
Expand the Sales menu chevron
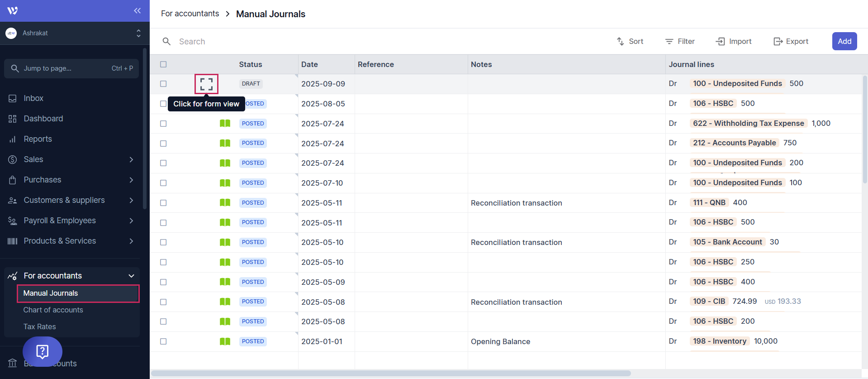click(131, 159)
